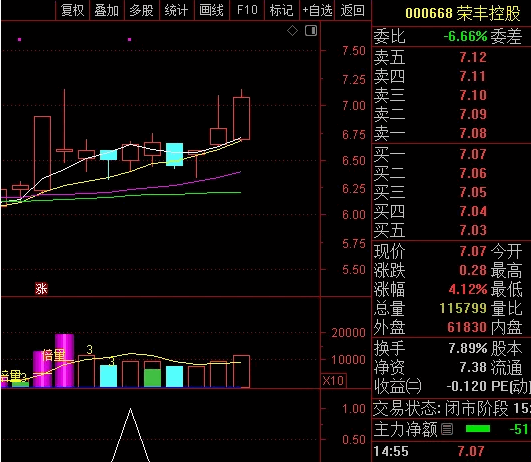This screenshot has height=462, width=531.
Task: Click the 总量 value 115799
Action: pos(463,308)
